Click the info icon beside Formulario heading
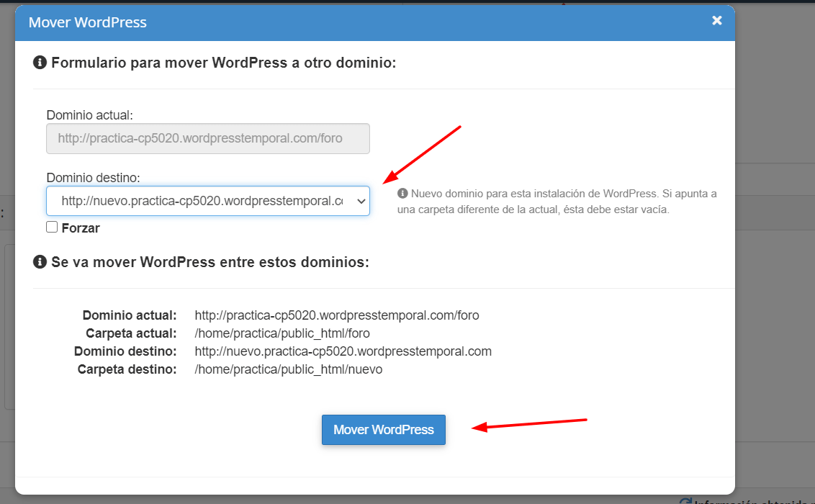 tap(40, 63)
